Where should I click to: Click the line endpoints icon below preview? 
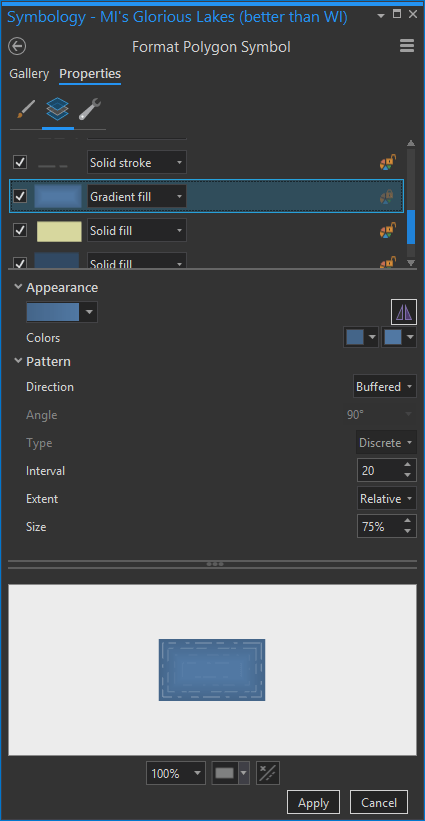pyautogui.click(x=268, y=773)
